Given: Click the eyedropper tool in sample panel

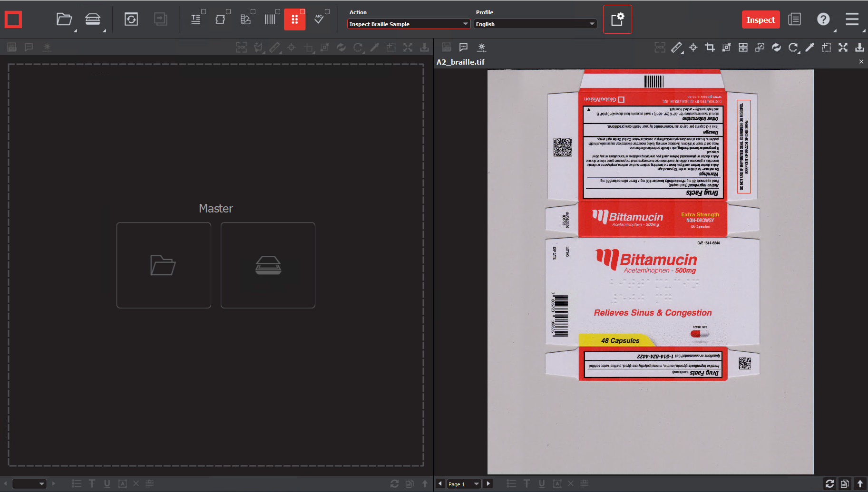Looking at the screenshot, I should click(809, 47).
